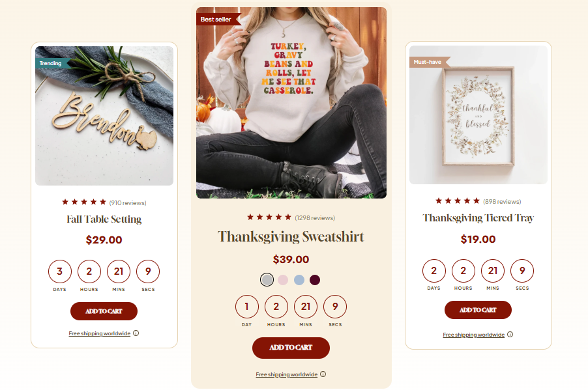Image resolution: width=588 pixels, height=390 pixels.
Task: Click star rating of Fall Table Setting
Action: tap(84, 202)
